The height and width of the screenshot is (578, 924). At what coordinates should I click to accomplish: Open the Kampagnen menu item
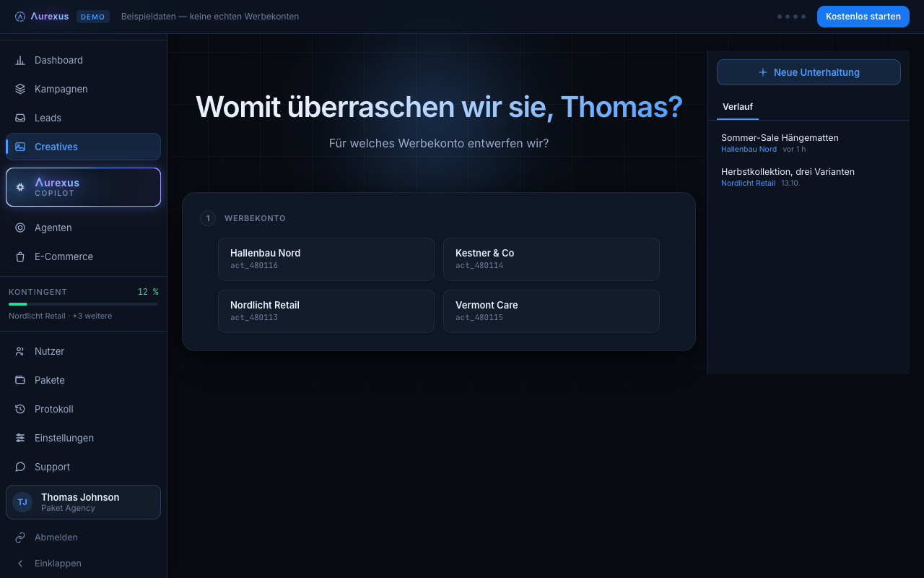coord(83,89)
